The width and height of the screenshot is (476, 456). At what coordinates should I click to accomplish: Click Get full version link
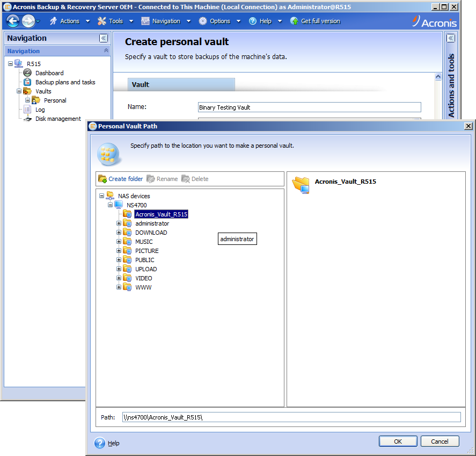click(320, 21)
